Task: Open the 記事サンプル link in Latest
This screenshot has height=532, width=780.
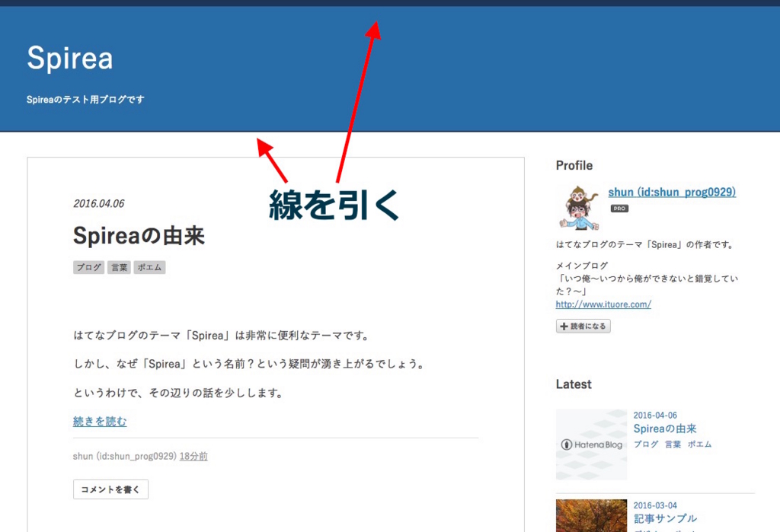Action: tap(665, 518)
